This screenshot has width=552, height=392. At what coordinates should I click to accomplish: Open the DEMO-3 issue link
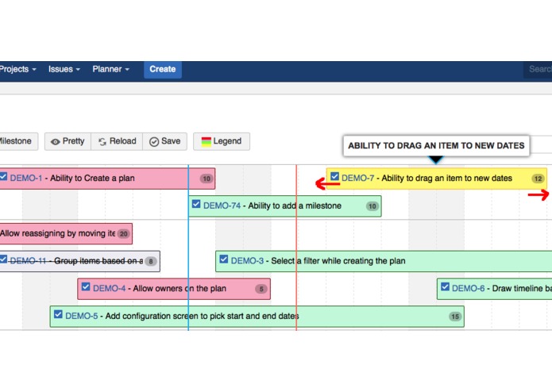pos(247,261)
